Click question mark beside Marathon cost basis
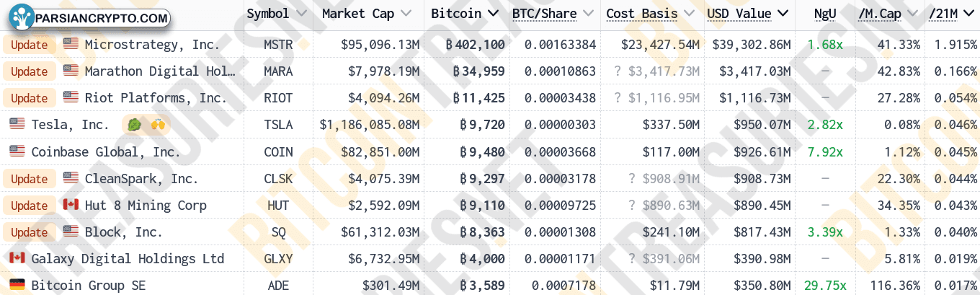Image resolution: width=980 pixels, height=295 pixels. click(617, 71)
